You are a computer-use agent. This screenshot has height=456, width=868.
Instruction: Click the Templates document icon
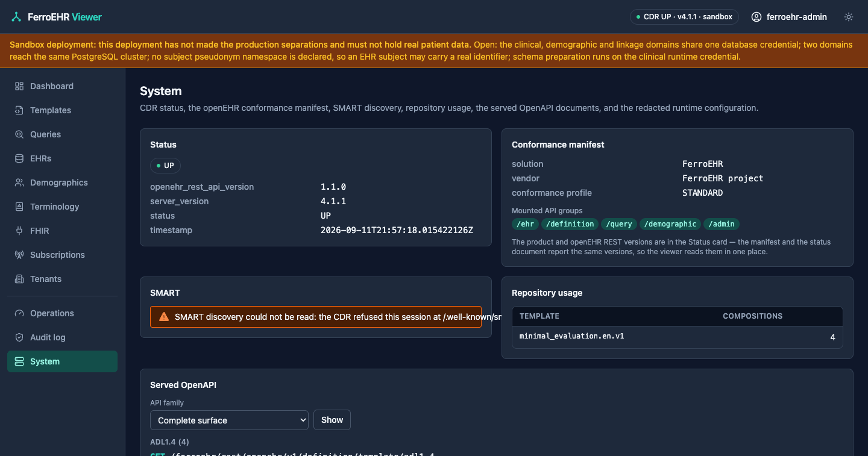[x=19, y=110]
